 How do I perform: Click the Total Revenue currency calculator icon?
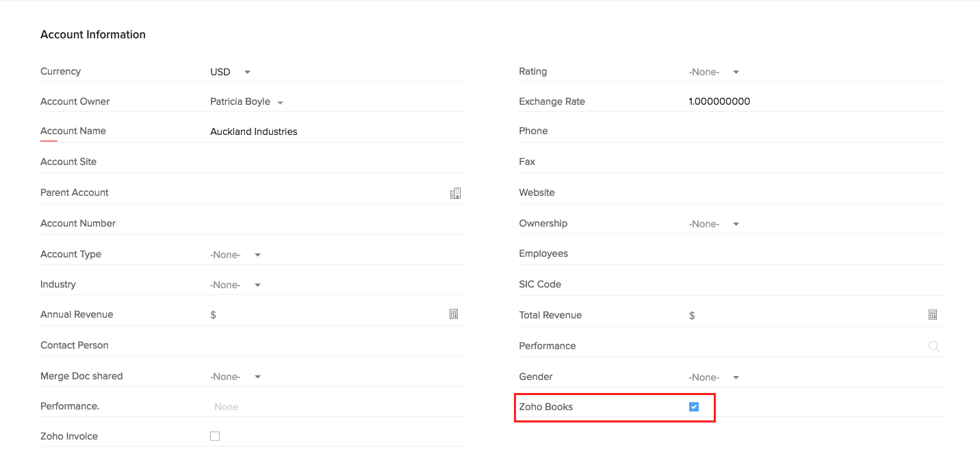coord(932,314)
